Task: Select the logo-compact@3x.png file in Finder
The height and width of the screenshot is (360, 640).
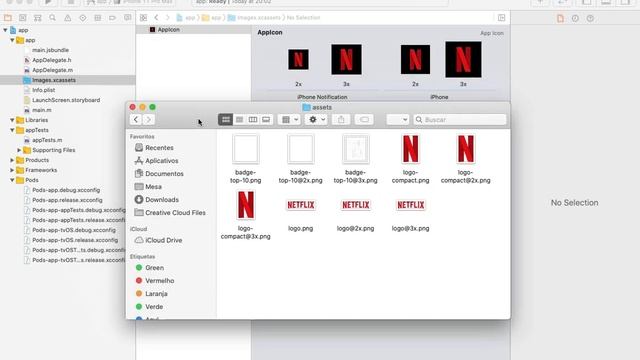Action: [246, 215]
